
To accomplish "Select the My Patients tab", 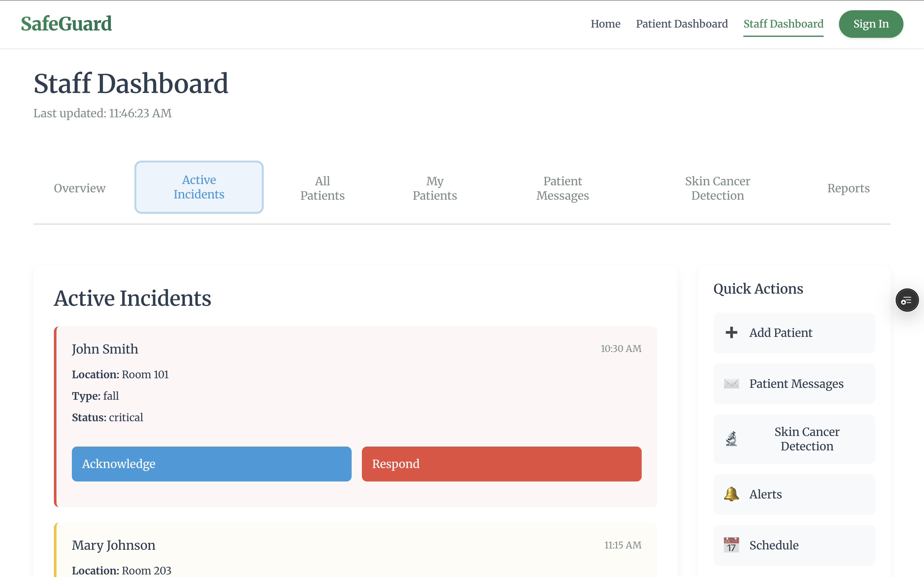I will [434, 188].
